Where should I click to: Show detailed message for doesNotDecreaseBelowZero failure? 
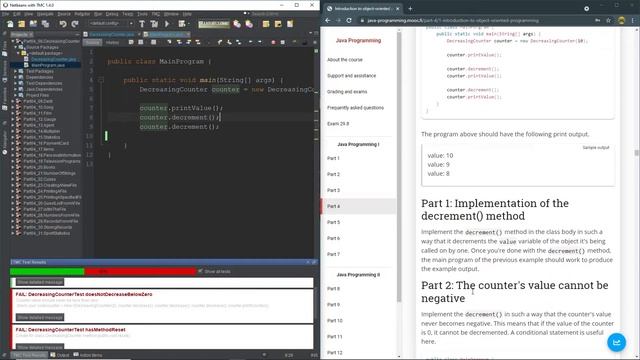40,317
